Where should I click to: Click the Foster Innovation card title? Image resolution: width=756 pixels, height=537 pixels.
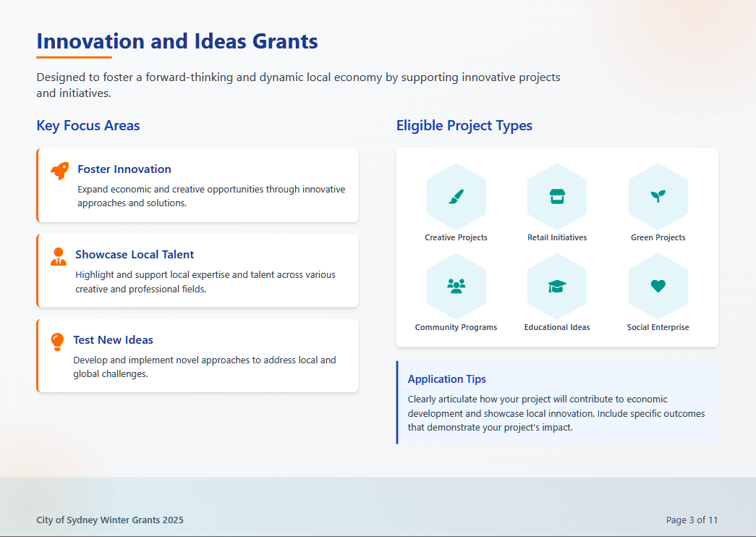click(x=124, y=169)
